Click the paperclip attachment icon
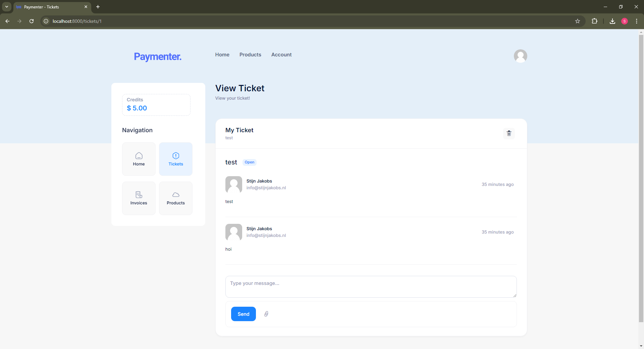The height and width of the screenshot is (349, 644). [266, 314]
